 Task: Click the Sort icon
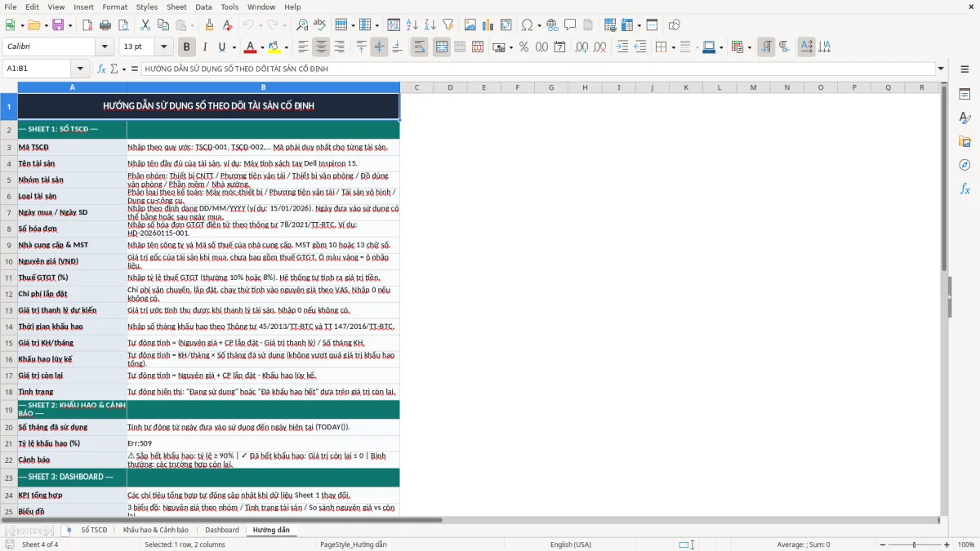394,25
